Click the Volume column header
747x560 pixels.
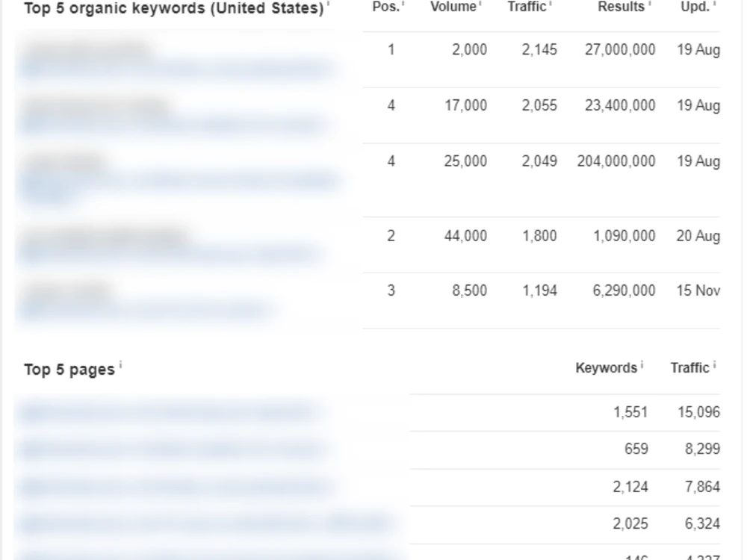(x=453, y=7)
